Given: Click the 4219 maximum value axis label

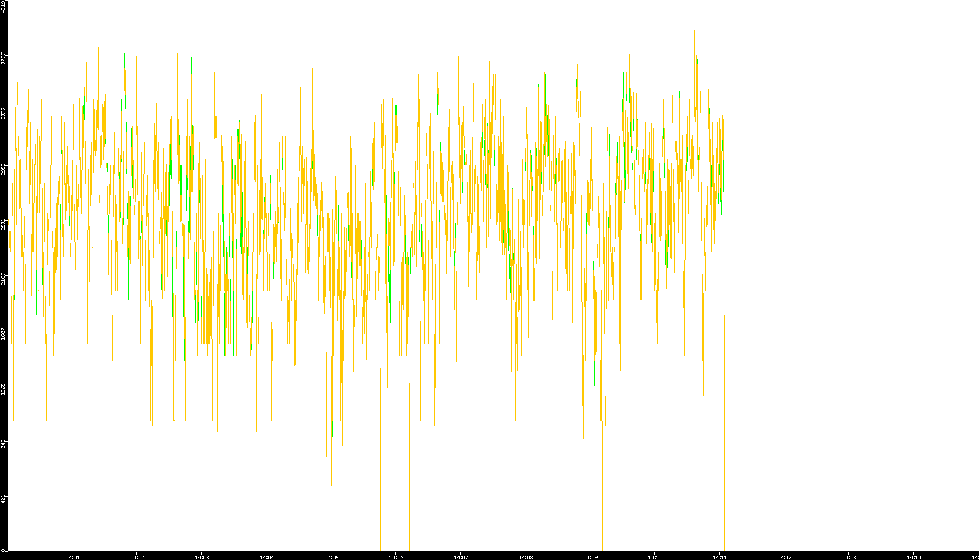Looking at the screenshot, I should pos(3,6).
